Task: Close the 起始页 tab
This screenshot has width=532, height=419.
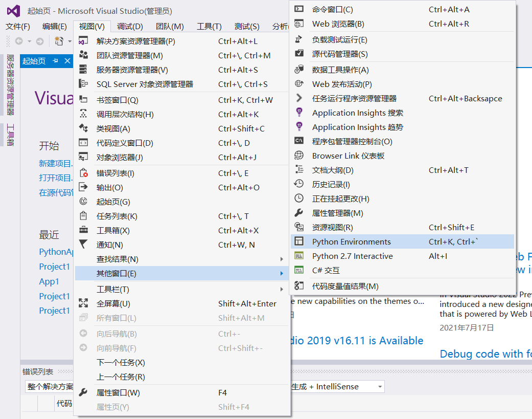Action: (x=67, y=61)
